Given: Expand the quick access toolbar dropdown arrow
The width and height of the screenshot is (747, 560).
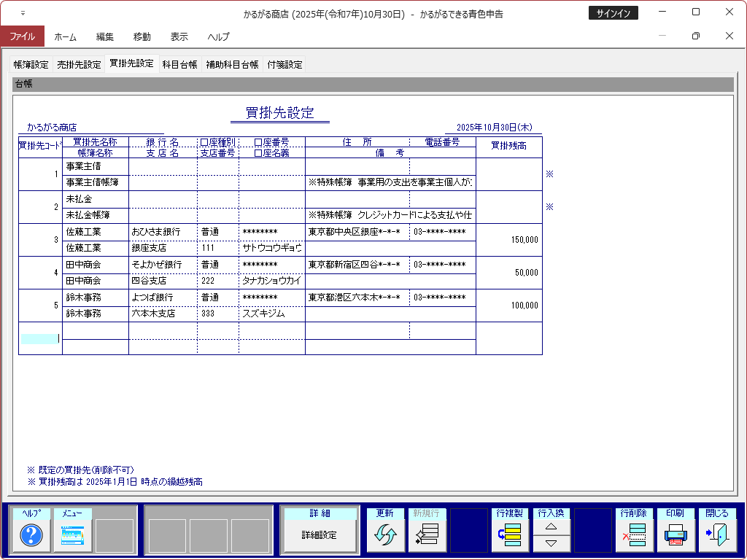Looking at the screenshot, I should (x=23, y=13).
